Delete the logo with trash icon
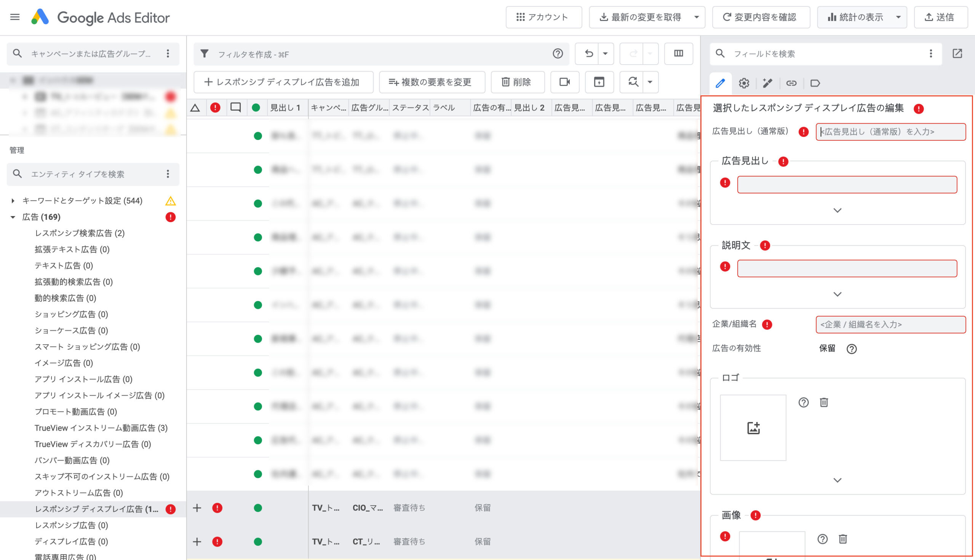 pyautogui.click(x=824, y=402)
